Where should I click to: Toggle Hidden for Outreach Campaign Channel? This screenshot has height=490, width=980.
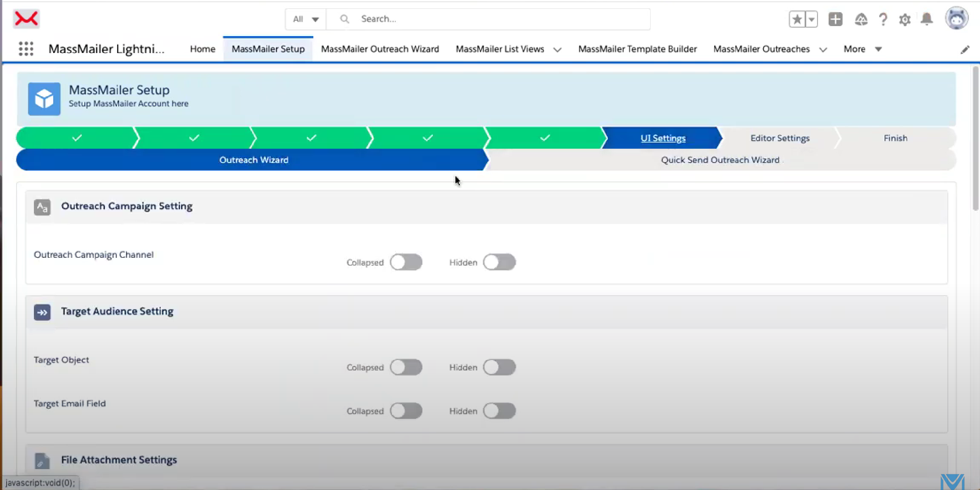tap(499, 262)
